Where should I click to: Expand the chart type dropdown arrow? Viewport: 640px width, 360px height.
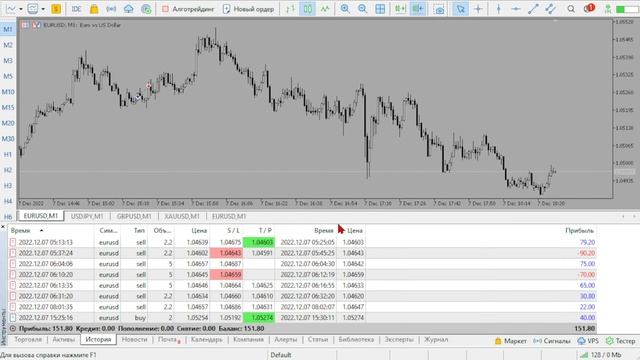pyautogui.click(x=21, y=9)
